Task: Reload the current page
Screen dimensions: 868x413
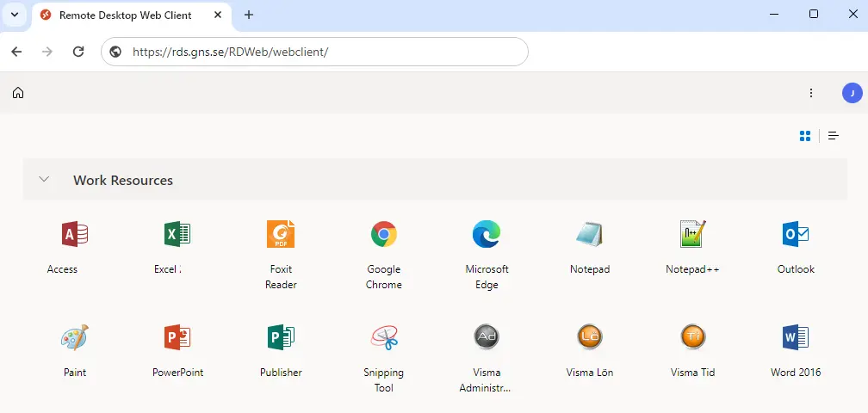Action: (78, 52)
